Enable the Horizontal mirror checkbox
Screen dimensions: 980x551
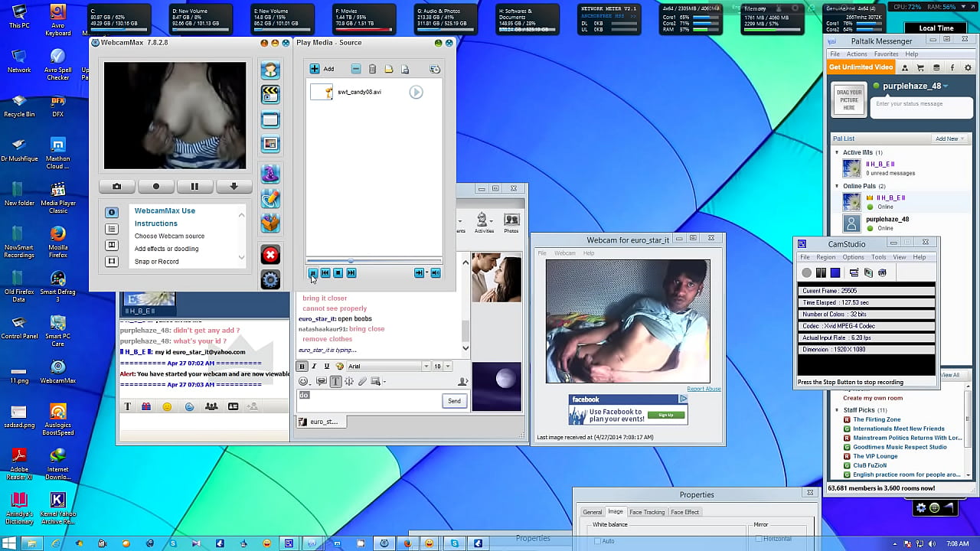coord(759,540)
